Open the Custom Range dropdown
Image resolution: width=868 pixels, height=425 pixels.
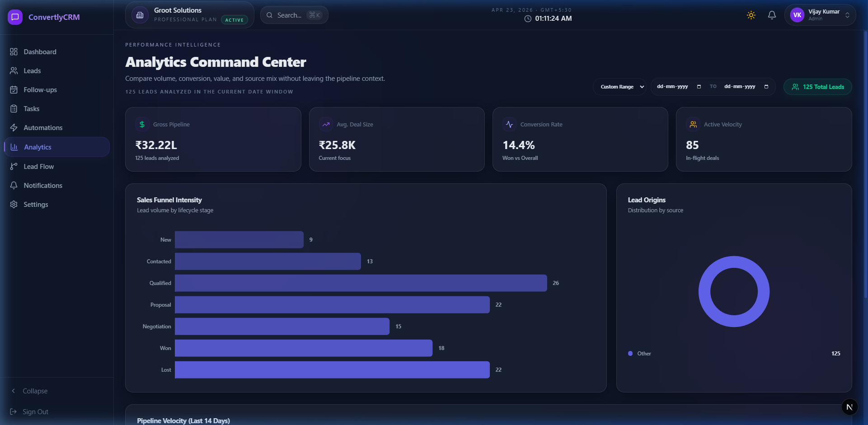(x=619, y=86)
